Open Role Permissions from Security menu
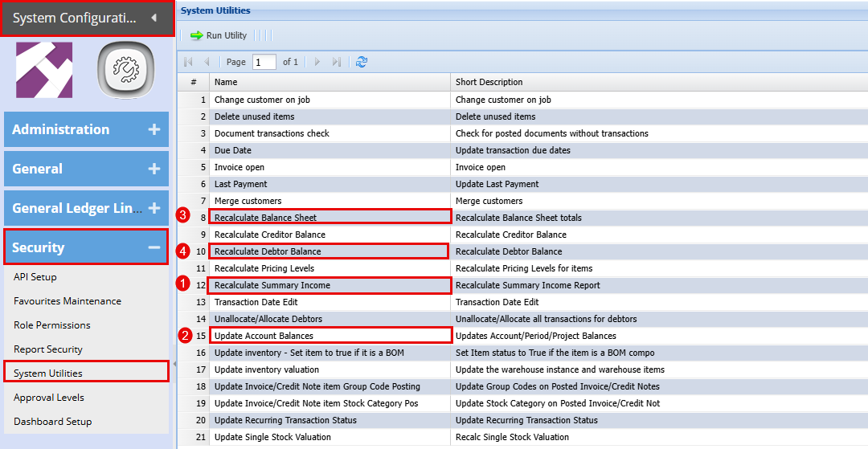868x449 pixels. [x=51, y=325]
